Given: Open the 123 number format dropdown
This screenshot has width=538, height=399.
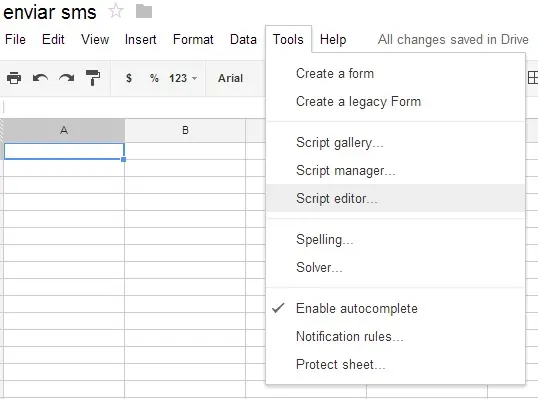Looking at the screenshot, I should 183,78.
